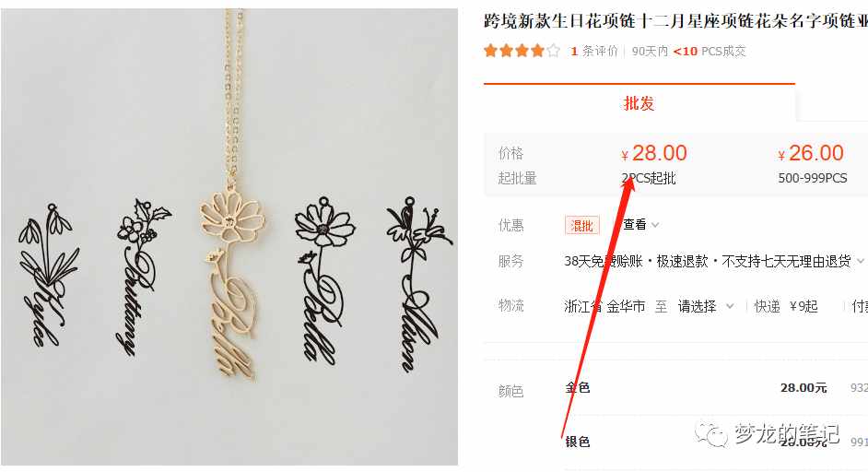Image resolution: width=868 pixels, height=472 pixels.
Task: Click the product title text
Action: tap(675, 21)
